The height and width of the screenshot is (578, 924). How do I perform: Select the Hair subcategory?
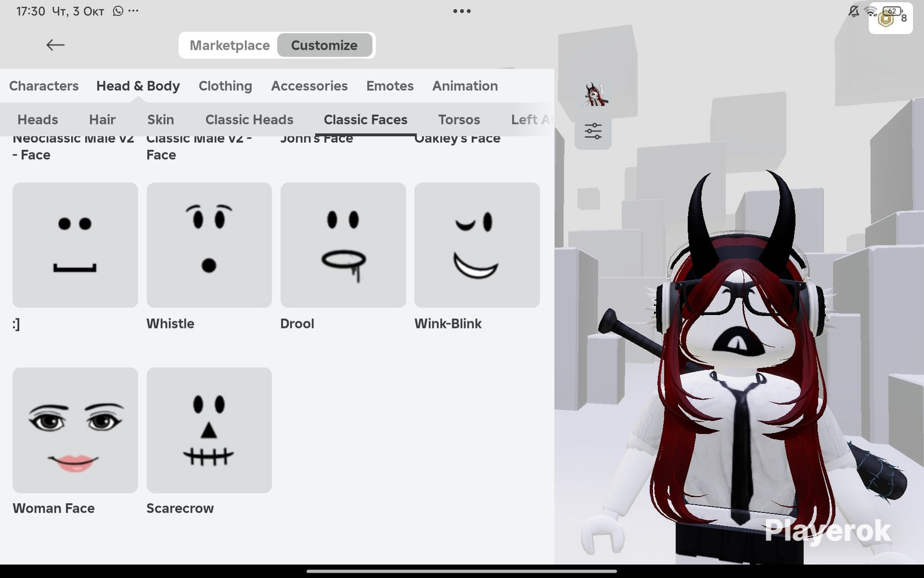pos(102,120)
